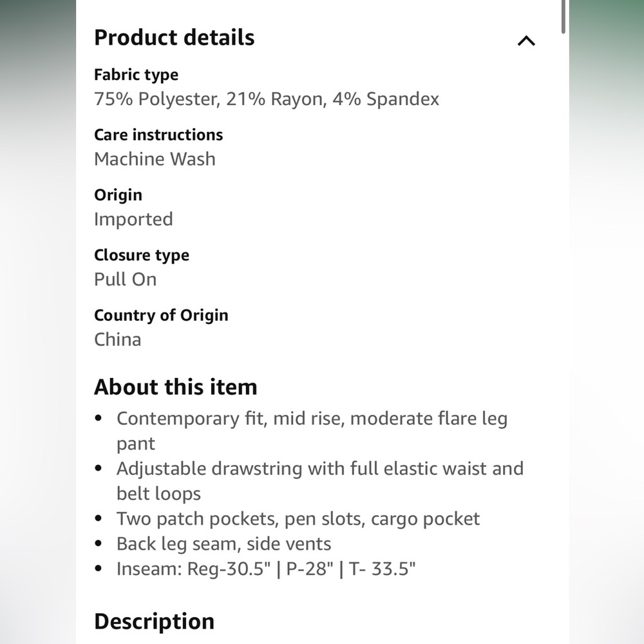The width and height of the screenshot is (644, 644).
Task: Select the Closure type label
Action: (x=141, y=255)
